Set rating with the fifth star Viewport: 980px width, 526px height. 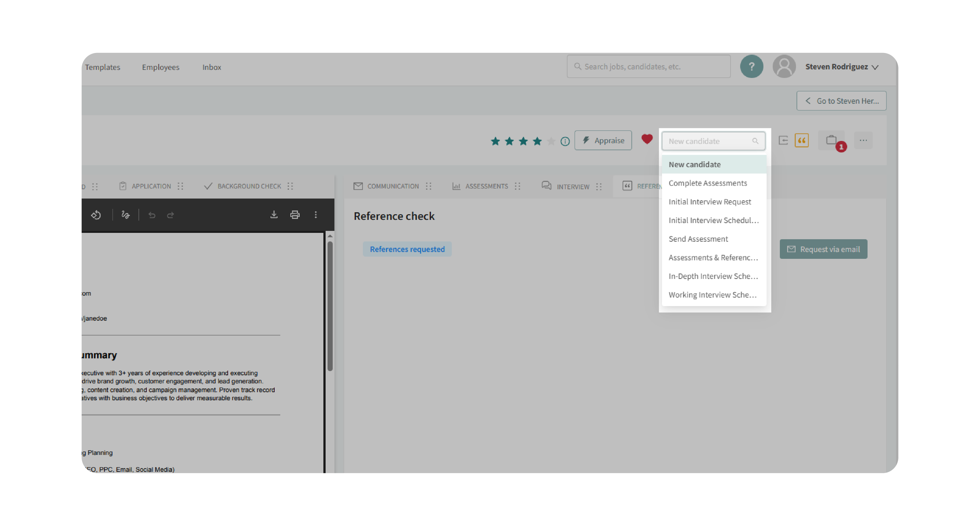[x=551, y=142]
